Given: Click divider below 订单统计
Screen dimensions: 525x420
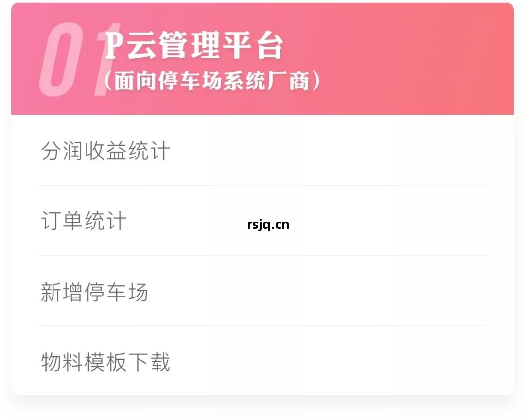Looking at the screenshot, I should (x=262, y=255).
